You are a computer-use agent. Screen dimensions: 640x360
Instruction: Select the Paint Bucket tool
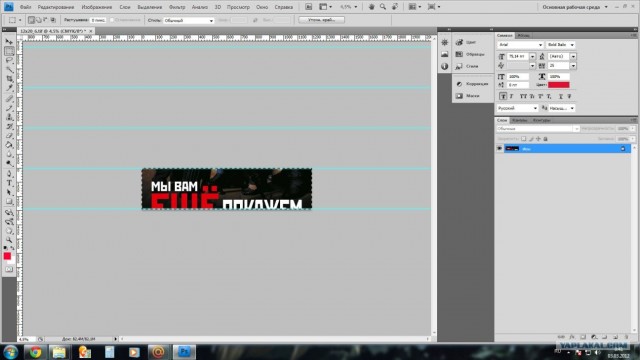9,145
